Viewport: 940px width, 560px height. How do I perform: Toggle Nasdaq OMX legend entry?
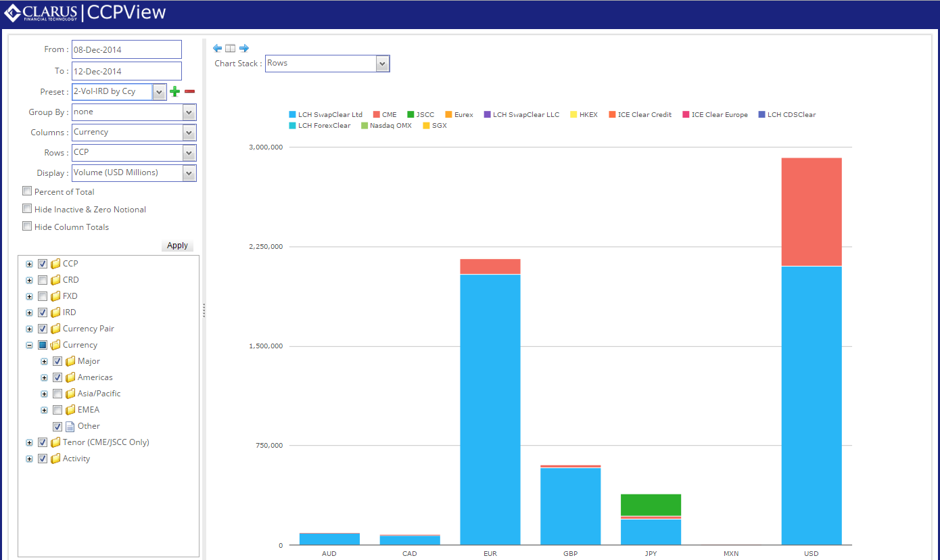coord(386,126)
